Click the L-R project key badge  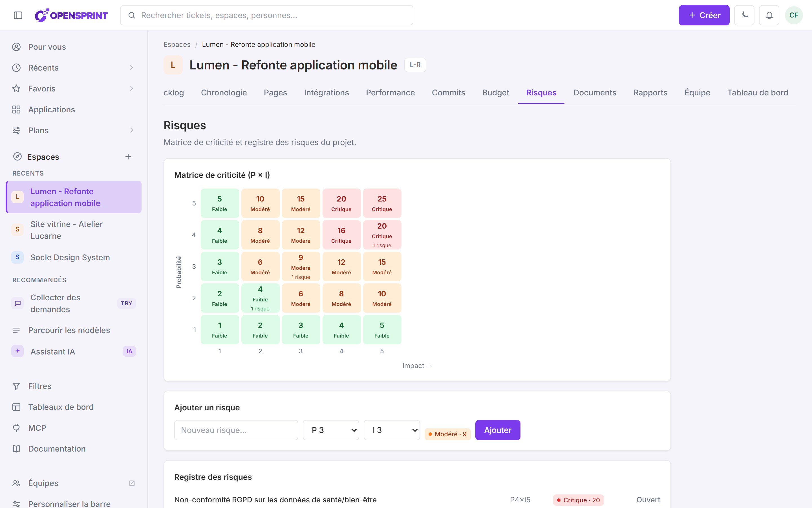pyautogui.click(x=415, y=65)
